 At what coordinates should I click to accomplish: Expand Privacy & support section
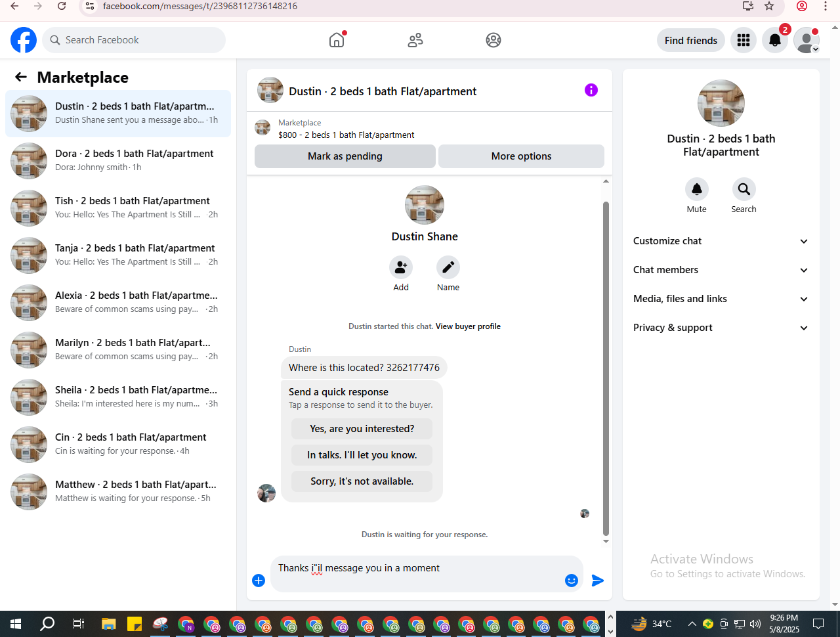point(721,328)
